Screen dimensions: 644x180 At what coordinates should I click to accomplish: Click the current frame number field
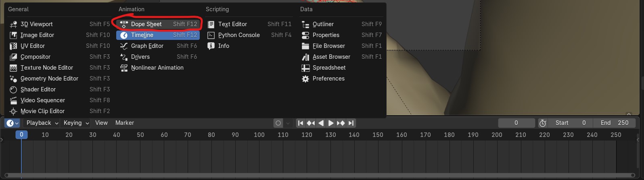[x=516, y=123]
